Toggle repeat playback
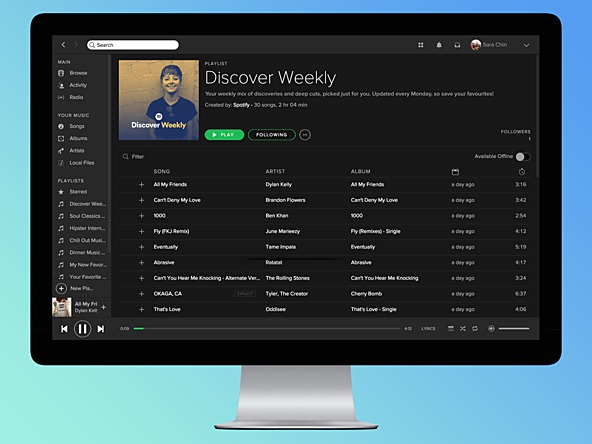 pyautogui.click(x=475, y=328)
